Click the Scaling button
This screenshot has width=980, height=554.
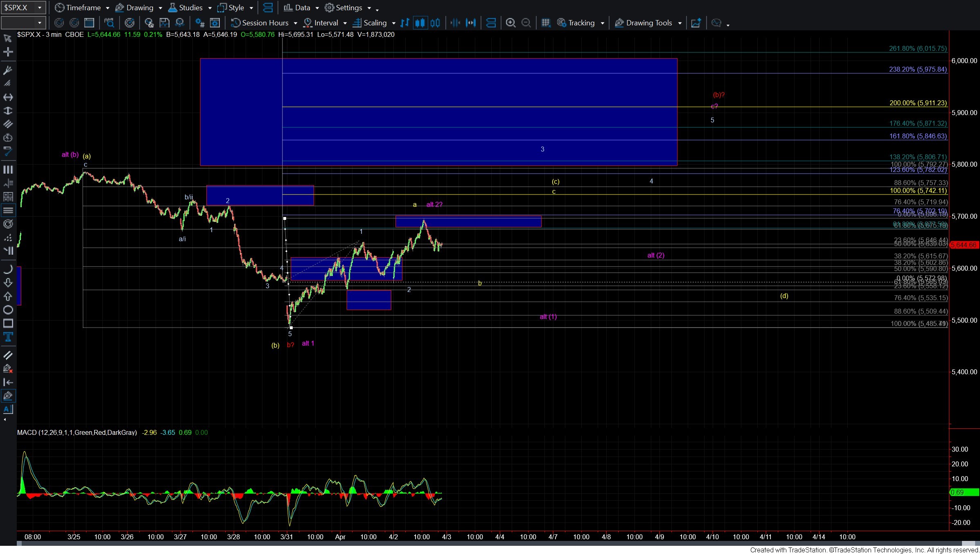tap(375, 23)
